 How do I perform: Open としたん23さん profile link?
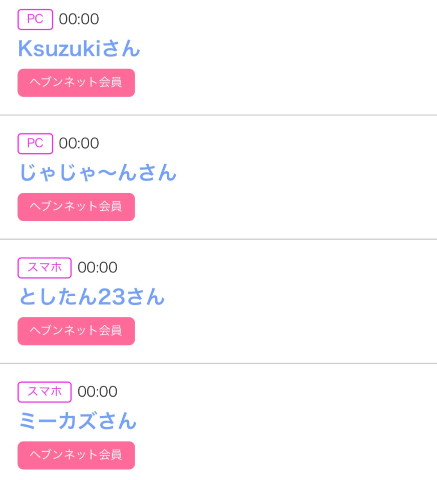tap(92, 297)
